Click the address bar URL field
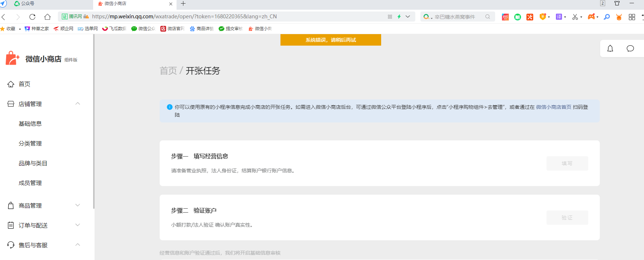Screen dimensions: 644x260 [x=237, y=17]
